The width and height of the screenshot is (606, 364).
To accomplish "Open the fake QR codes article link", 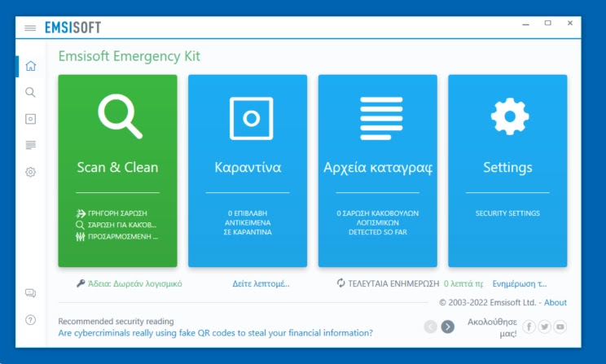I will pos(215,333).
